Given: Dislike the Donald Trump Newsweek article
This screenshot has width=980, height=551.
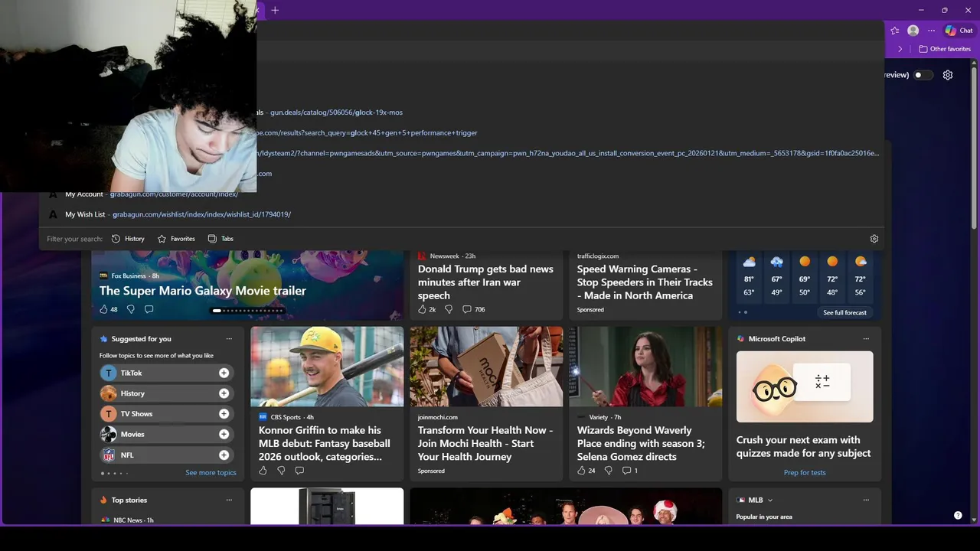Looking at the screenshot, I should pyautogui.click(x=449, y=309).
